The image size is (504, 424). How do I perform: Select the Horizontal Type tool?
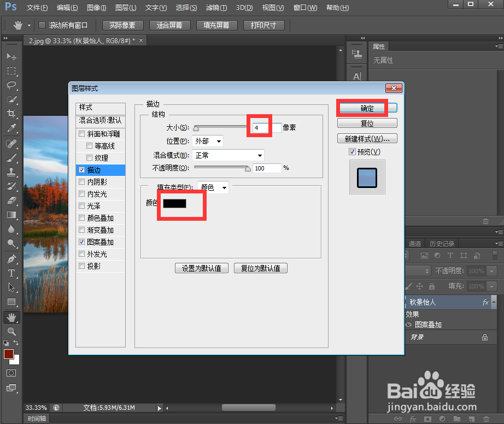pyautogui.click(x=11, y=273)
